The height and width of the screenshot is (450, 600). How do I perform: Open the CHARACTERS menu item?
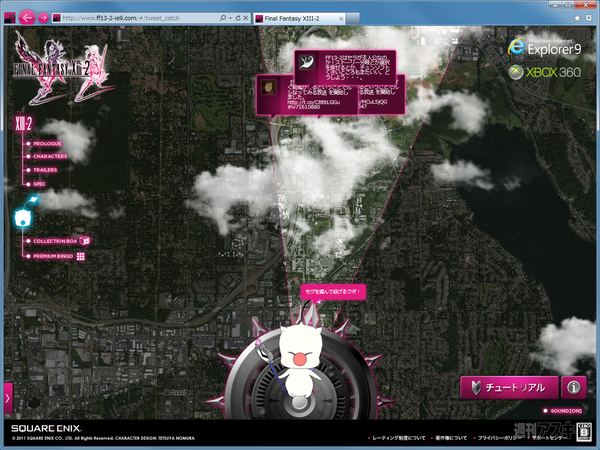[50, 156]
